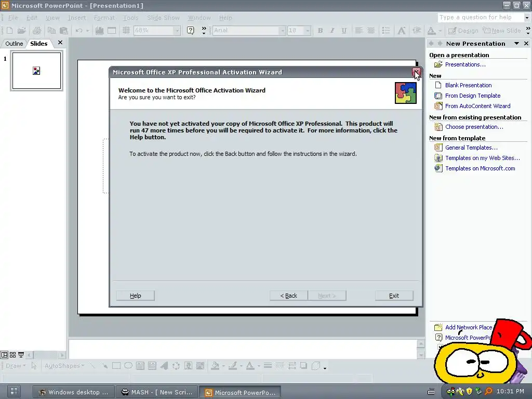This screenshot has width=532, height=399.
Task: Open the Format menu
Action: [104, 18]
